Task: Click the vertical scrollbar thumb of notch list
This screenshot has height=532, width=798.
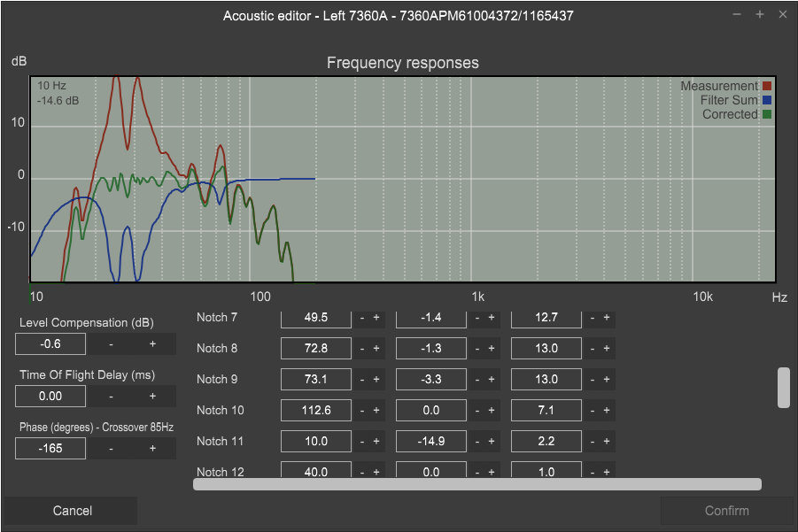Action: tap(783, 388)
